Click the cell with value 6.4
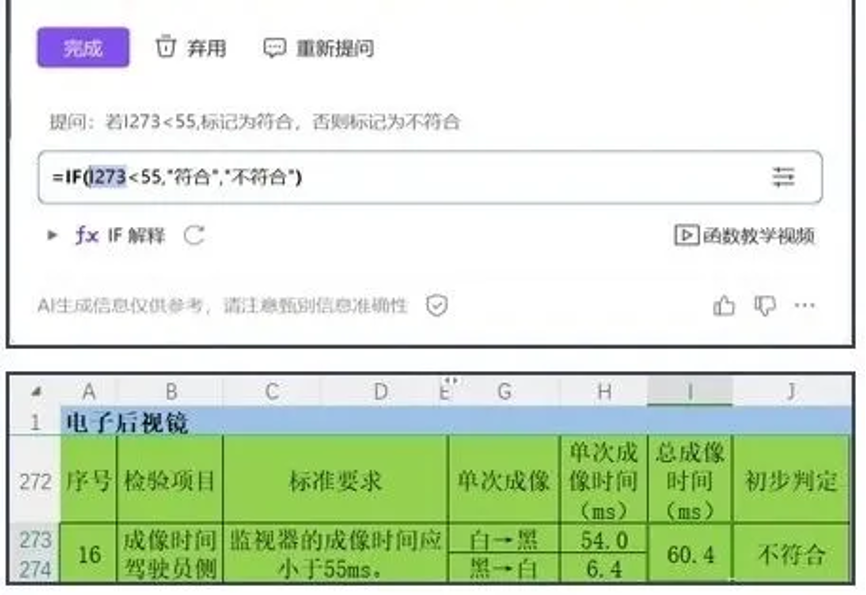The height and width of the screenshot is (595, 866). click(604, 568)
